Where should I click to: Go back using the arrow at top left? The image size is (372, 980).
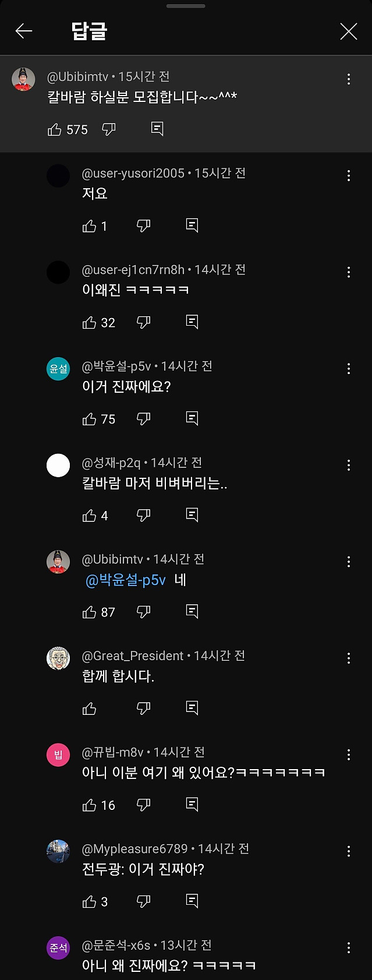[23, 31]
